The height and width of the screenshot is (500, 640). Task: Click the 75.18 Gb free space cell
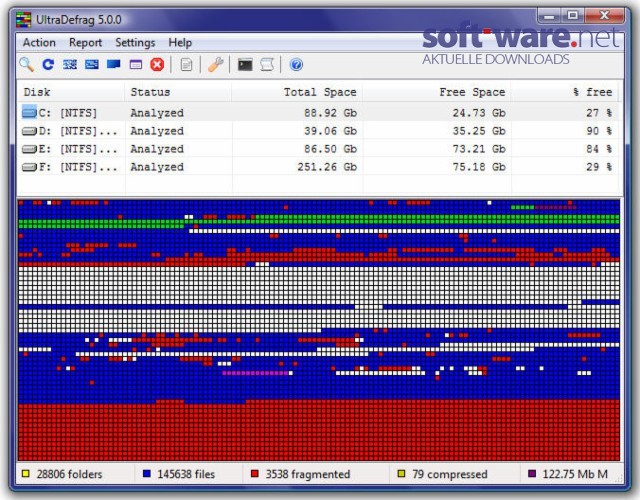click(x=479, y=167)
